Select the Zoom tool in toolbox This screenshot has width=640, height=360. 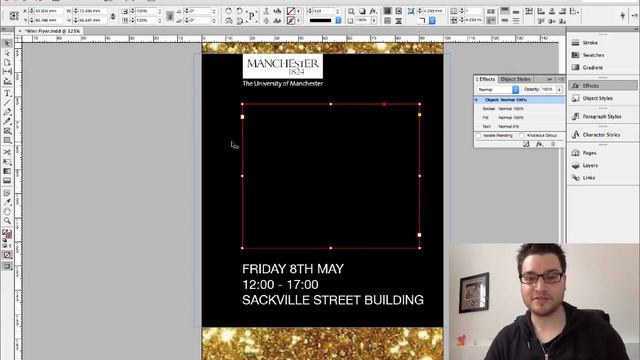(7, 221)
